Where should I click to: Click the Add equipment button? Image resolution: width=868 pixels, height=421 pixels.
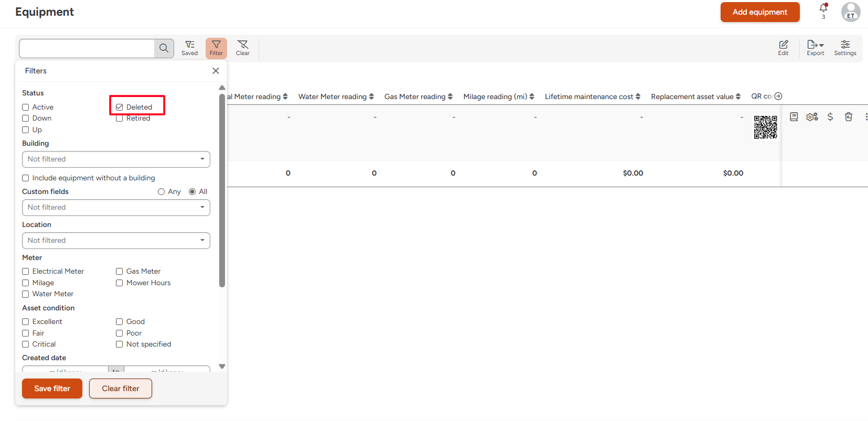[759, 12]
